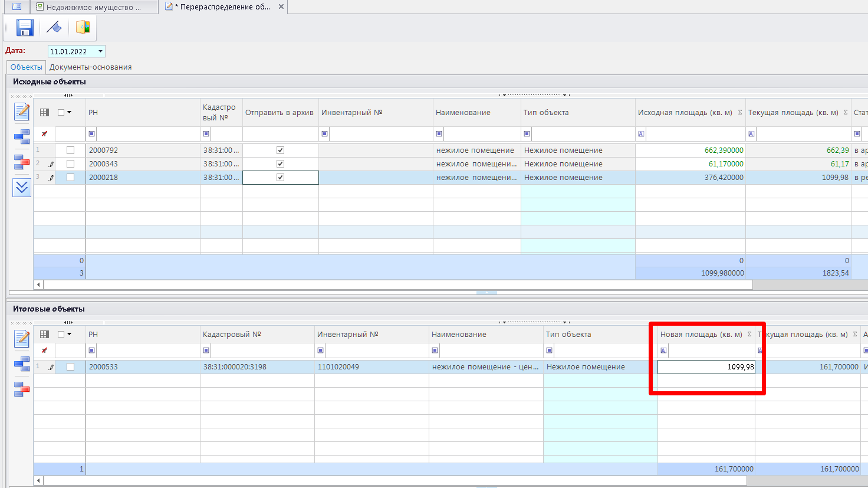The image size is (868, 488).
Task: Open the Дата date dropdown
Action: pos(100,51)
